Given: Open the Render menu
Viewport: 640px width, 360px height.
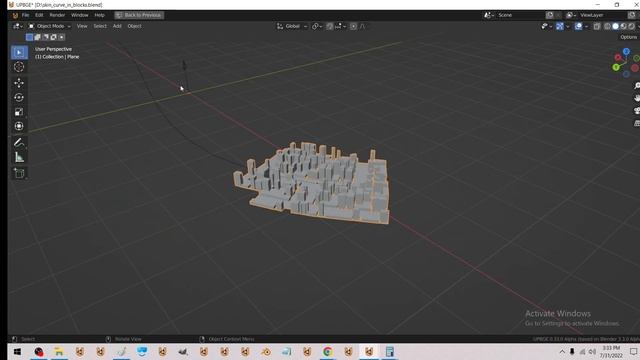Looking at the screenshot, I should coord(57,15).
